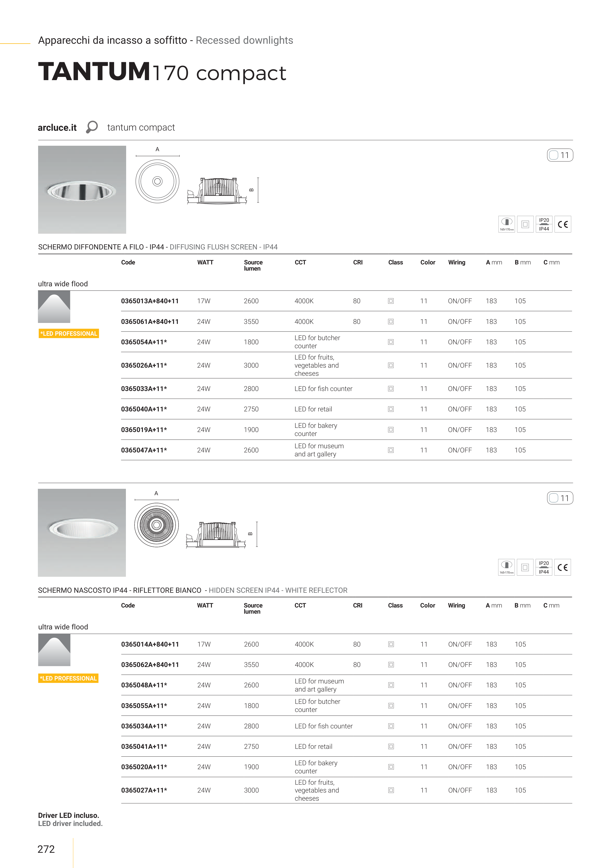Viewport: 614px width, 868px height.
Task: Click the hidden screen white reflector photo
Action: [x=82, y=532]
